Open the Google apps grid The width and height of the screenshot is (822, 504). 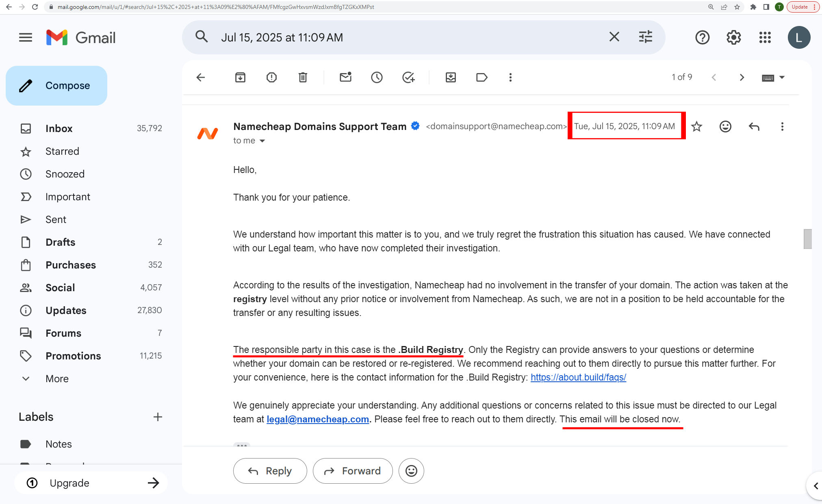tap(765, 37)
